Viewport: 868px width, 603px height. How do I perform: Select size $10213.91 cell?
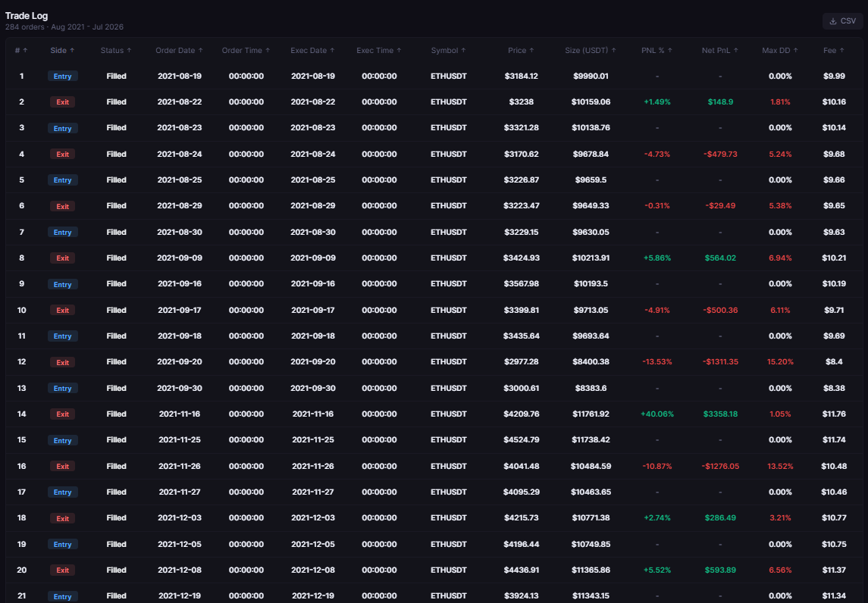coord(591,258)
